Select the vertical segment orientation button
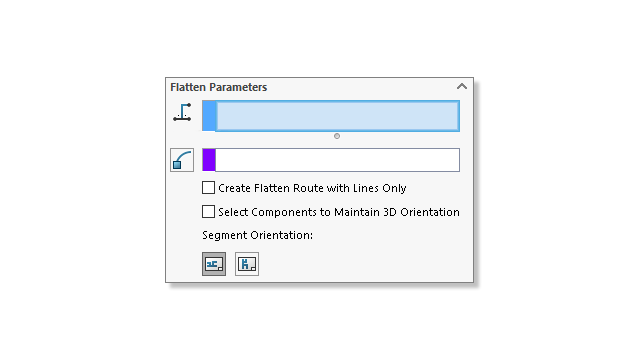640x360 pixels. 247,264
